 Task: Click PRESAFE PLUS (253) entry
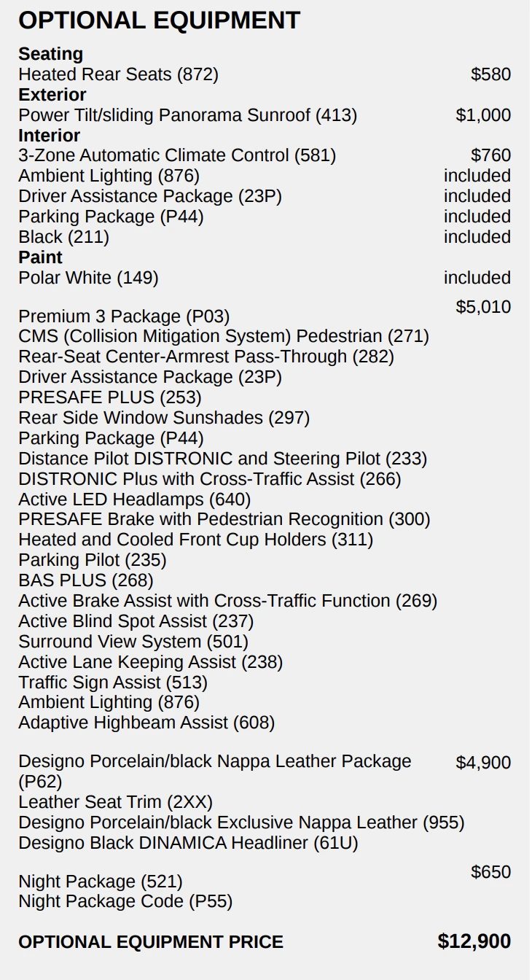click(110, 397)
